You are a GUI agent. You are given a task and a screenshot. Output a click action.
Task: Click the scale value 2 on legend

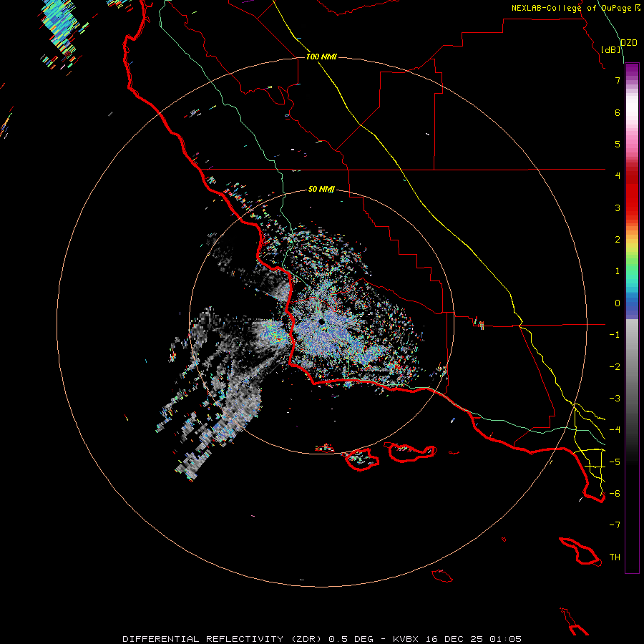[x=618, y=240]
